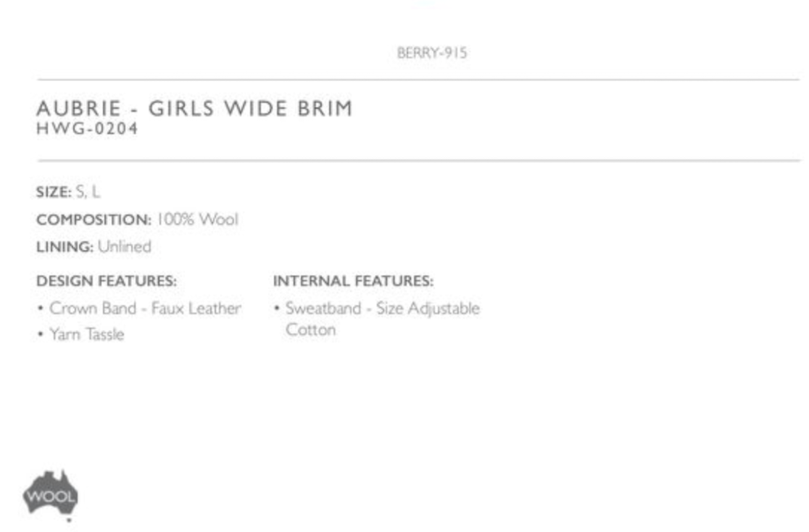This screenshot has height=532, width=809.
Task: Click the LINING label
Action: click(65, 247)
